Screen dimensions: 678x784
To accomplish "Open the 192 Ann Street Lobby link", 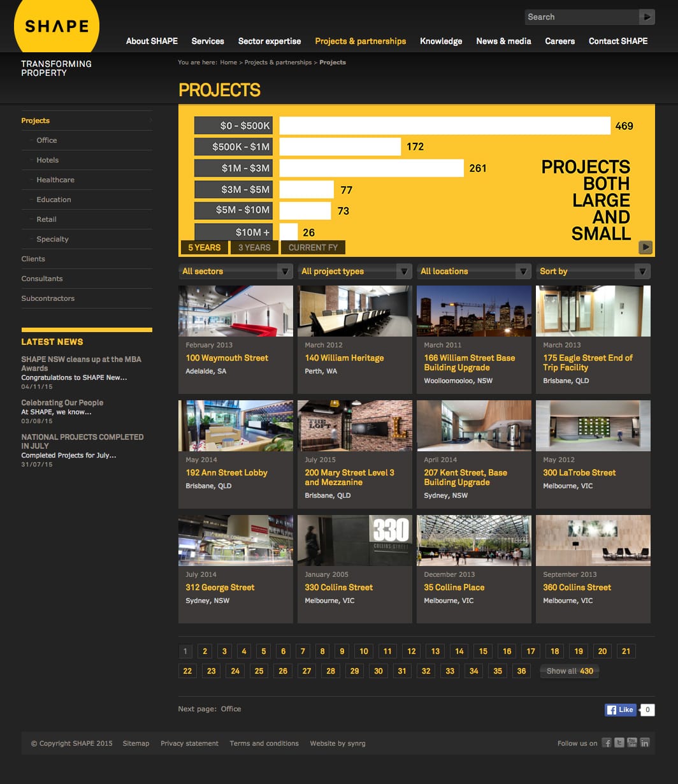I will pos(226,472).
